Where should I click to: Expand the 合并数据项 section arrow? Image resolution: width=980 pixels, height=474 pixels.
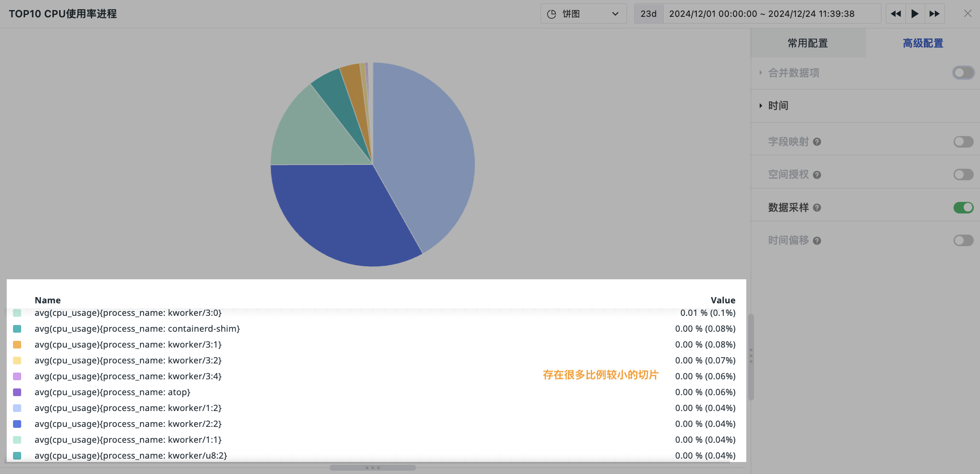(x=761, y=73)
